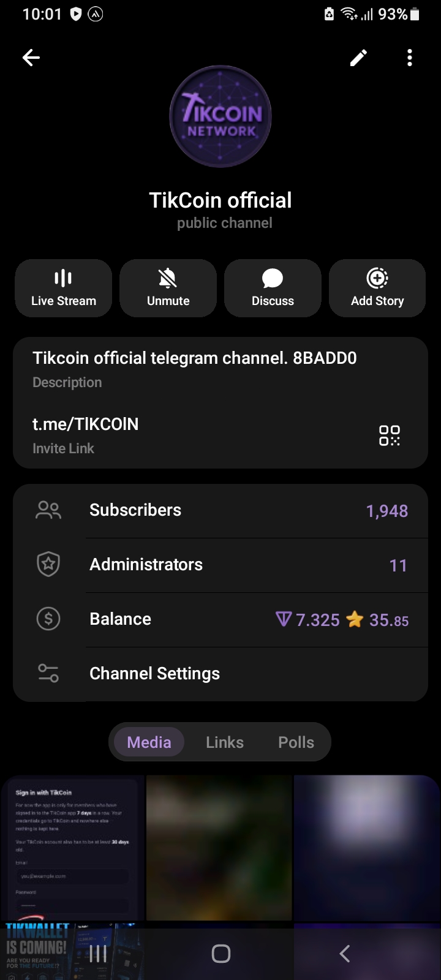Unmute channel notifications
Screen dimensions: 441x980
168,288
